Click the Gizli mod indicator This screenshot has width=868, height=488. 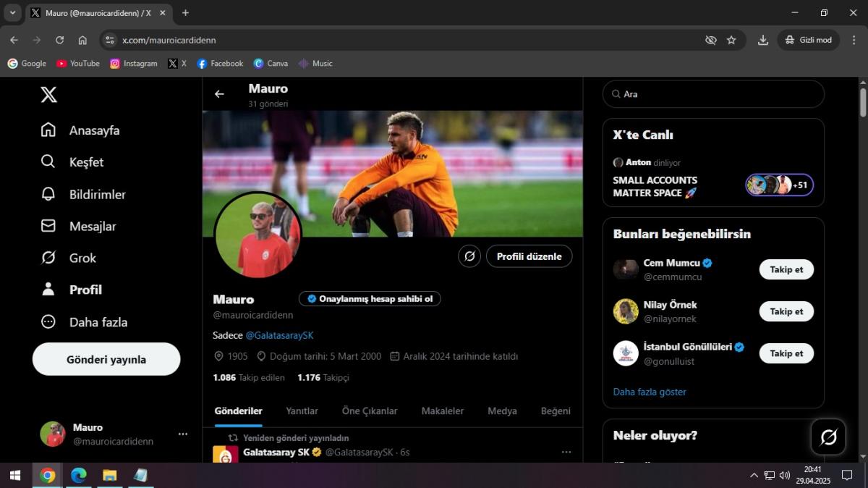click(x=809, y=40)
